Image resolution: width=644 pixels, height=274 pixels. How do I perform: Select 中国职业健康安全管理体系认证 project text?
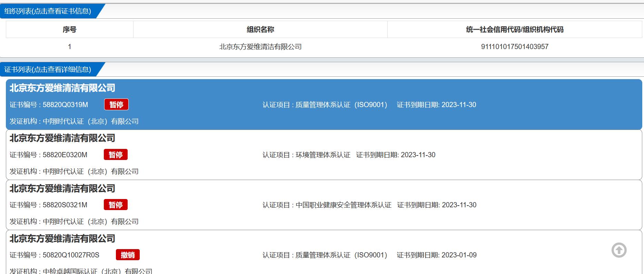344,205
